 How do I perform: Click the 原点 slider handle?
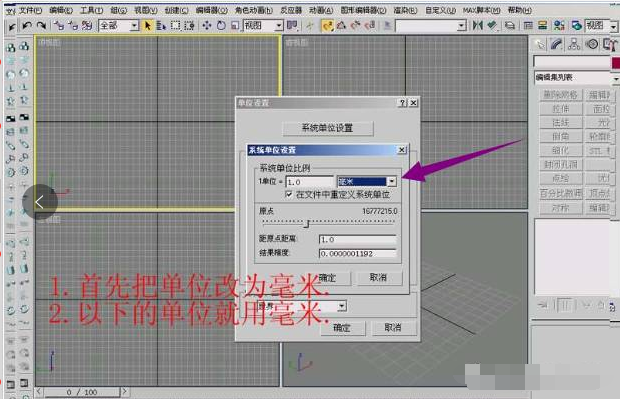[x=306, y=224]
